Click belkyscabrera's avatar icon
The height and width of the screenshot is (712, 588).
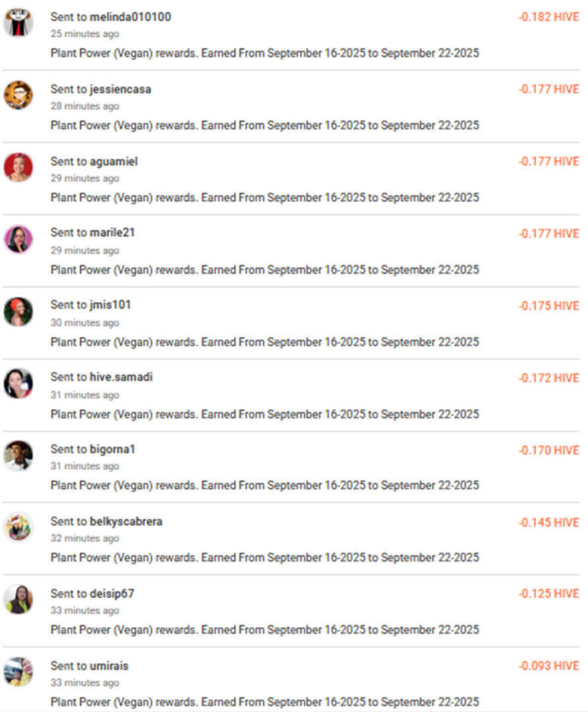[x=18, y=527]
